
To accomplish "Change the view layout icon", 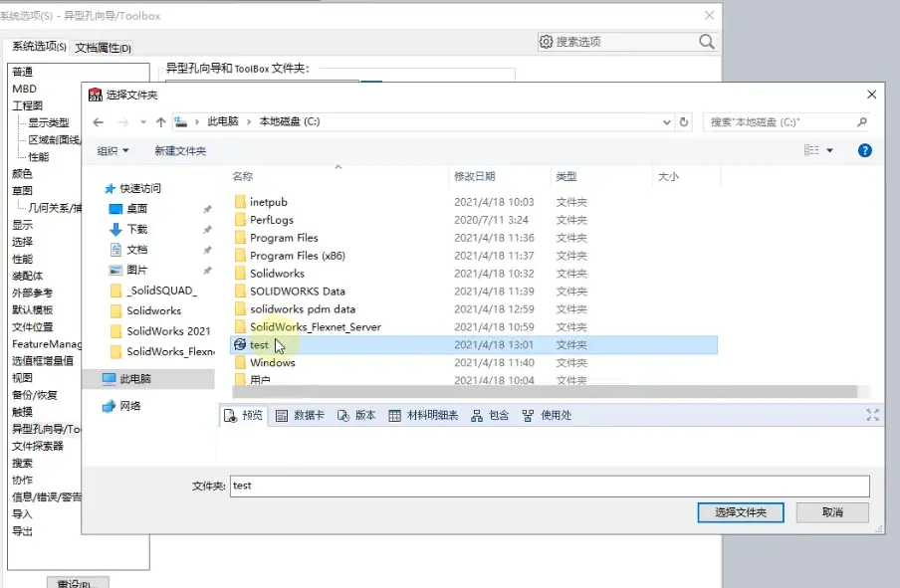I will (x=811, y=150).
